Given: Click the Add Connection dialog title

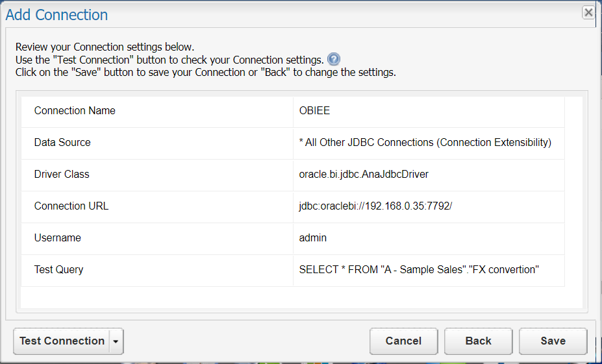Looking at the screenshot, I should [57, 15].
